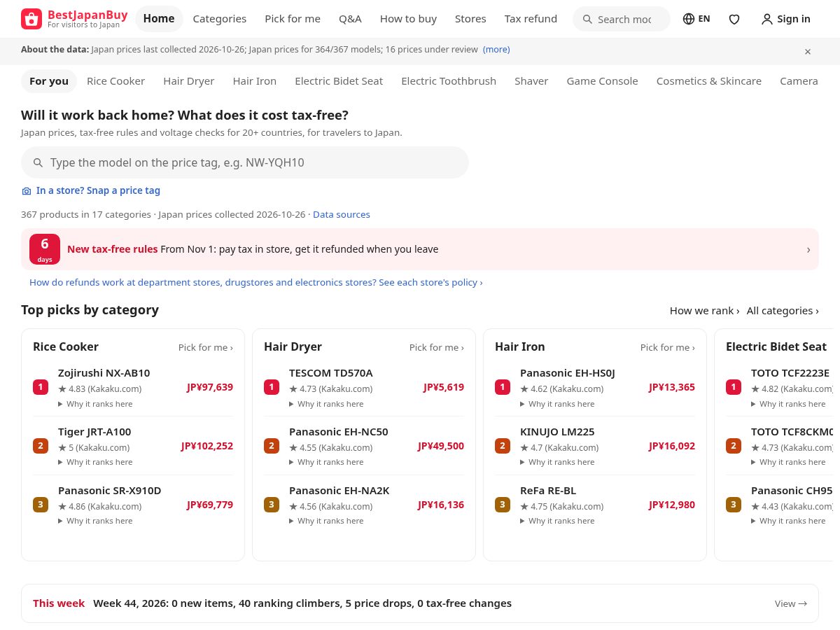Expand Why it ranks here for Panasonic EH-HS0J
This screenshot has width=840, height=630.
click(x=557, y=404)
